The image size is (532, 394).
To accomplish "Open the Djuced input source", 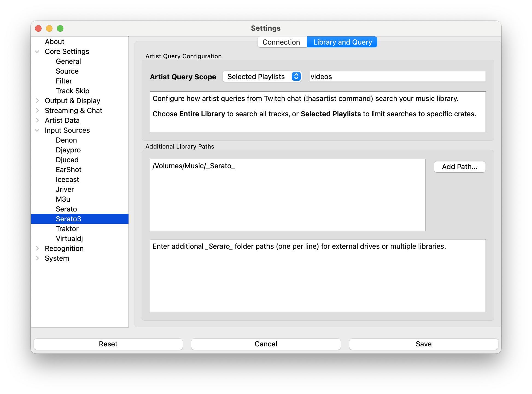I will [x=67, y=160].
